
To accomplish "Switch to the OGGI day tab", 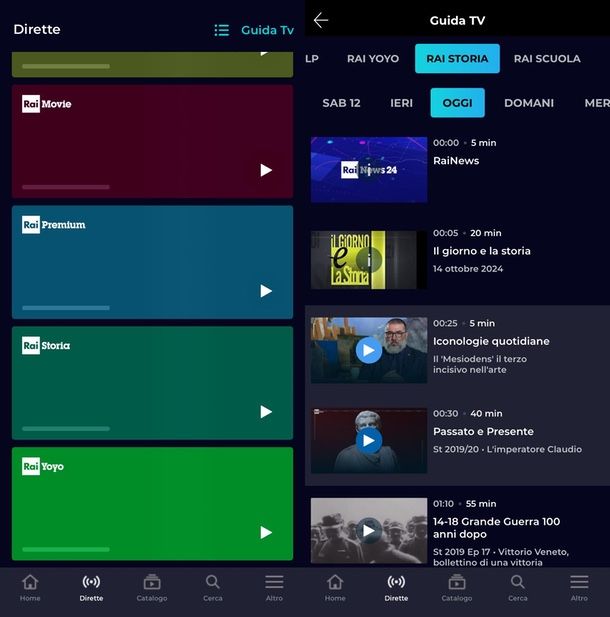I will (x=457, y=103).
